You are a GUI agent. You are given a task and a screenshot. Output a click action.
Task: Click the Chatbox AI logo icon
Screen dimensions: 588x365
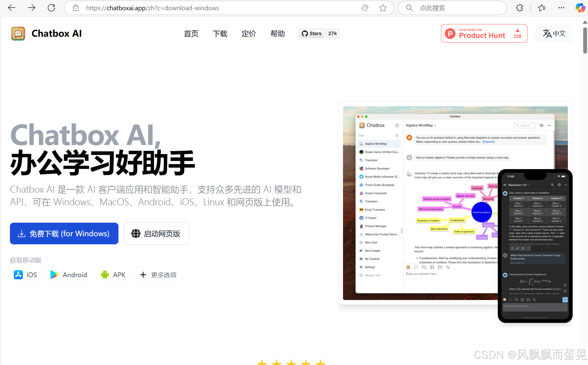pyautogui.click(x=18, y=33)
